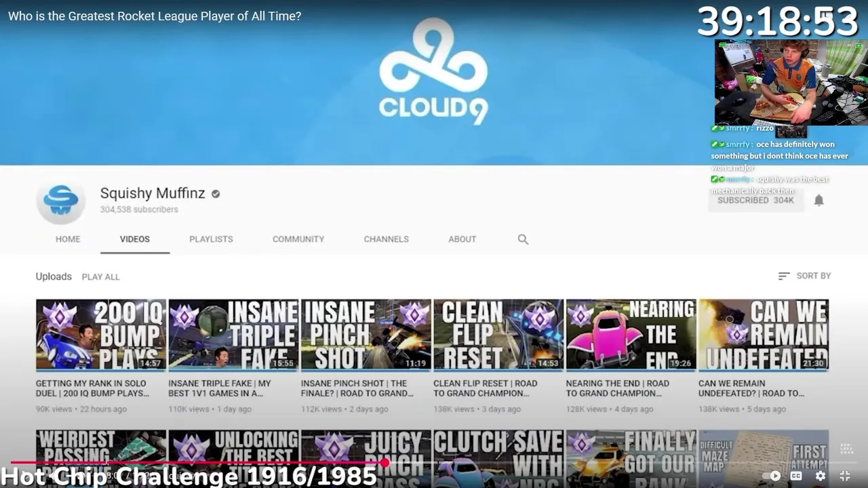
Task: Click '90K views • 22 hours ago' text
Action: click(x=81, y=409)
